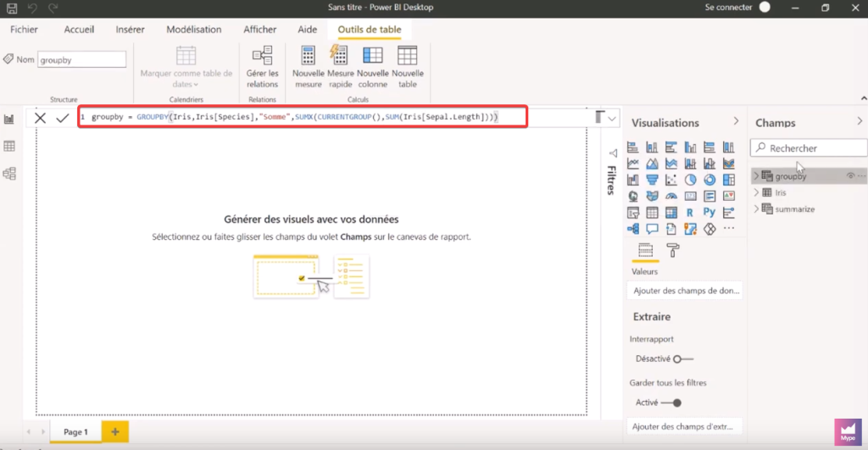Open the Fichier menu

tap(24, 30)
